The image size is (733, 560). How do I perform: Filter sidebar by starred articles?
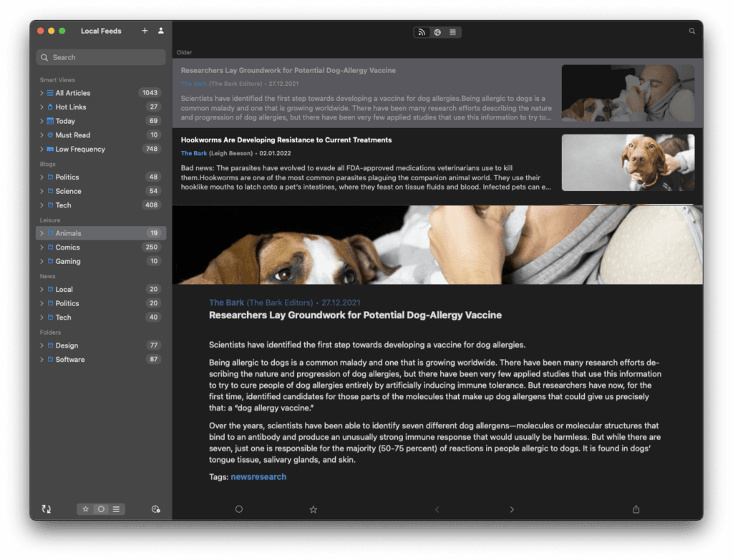85,509
